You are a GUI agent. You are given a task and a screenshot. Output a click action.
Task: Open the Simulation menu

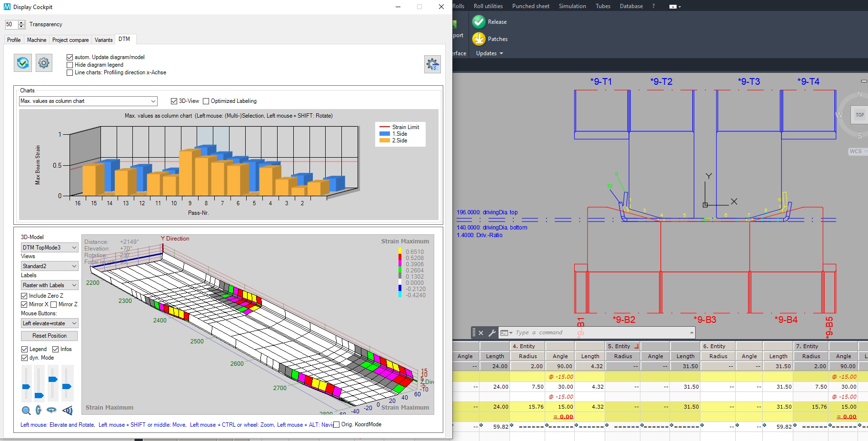(x=572, y=6)
